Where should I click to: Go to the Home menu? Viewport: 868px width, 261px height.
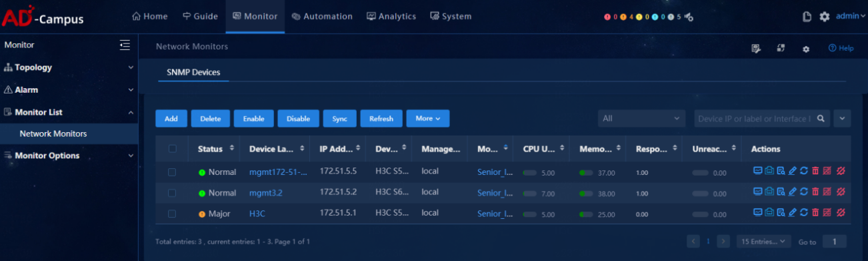(x=150, y=16)
